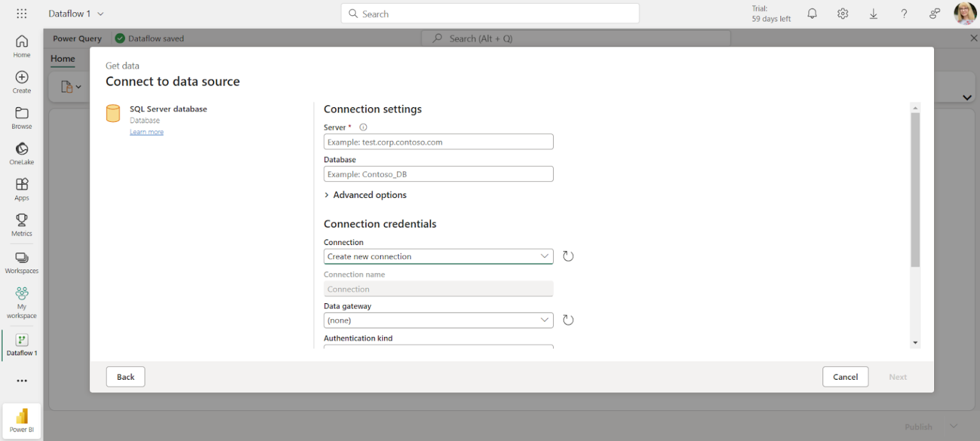Open the Power BI product switcher
Screen dimensions: 980x441
[x=21, y=421]
